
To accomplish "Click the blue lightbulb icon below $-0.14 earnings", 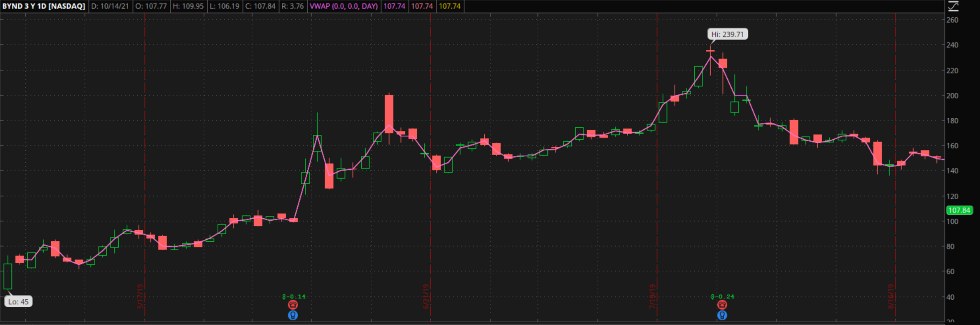I will pos(293,315).
